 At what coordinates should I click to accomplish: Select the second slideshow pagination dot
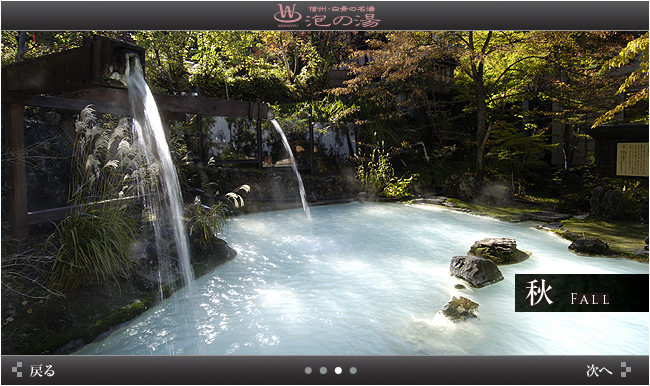tap(323, 371)
